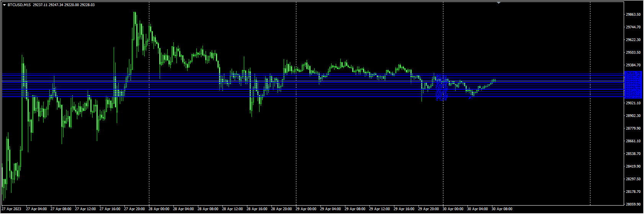Screen dimensions: 644x214
Task: Click price label 29384.70 on the scale
Action: [633, 65]
